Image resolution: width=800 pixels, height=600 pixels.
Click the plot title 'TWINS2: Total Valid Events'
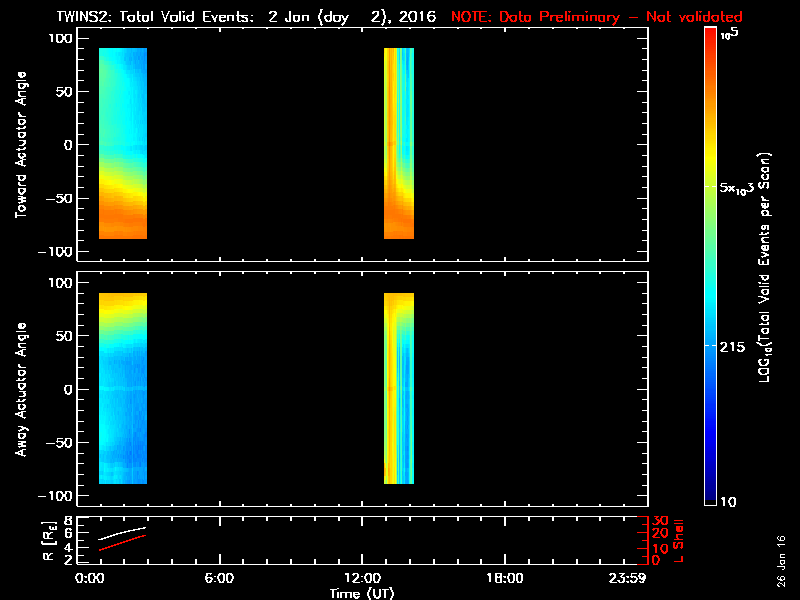click(155, 17)
